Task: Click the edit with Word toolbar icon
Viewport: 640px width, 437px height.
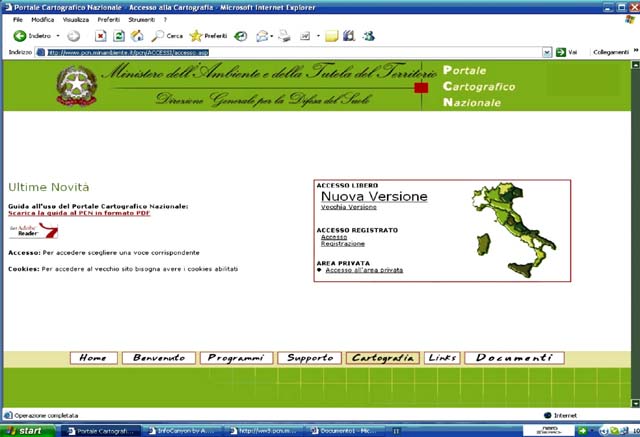Action: (x=305, y=36)
